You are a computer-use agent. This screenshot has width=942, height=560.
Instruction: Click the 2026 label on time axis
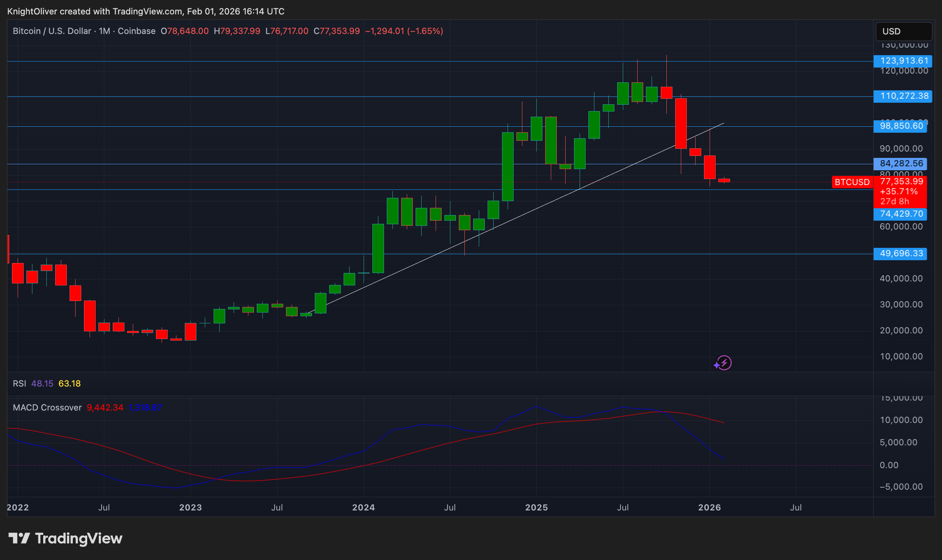click(x=709, y=508)
